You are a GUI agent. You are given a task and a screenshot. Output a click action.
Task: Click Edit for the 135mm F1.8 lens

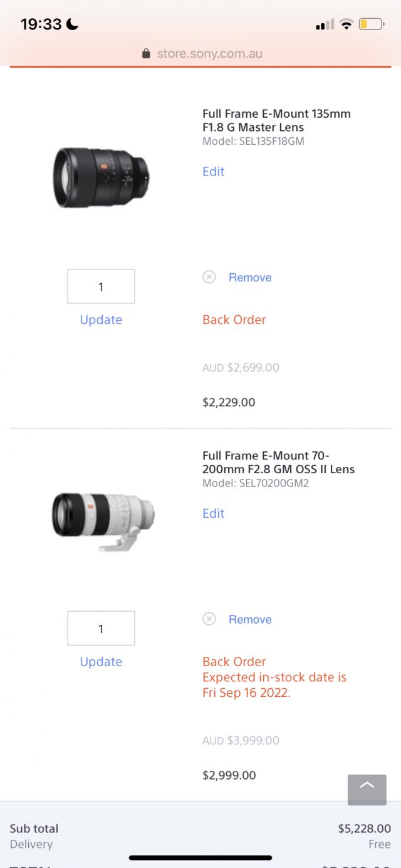tap(213, 172)
